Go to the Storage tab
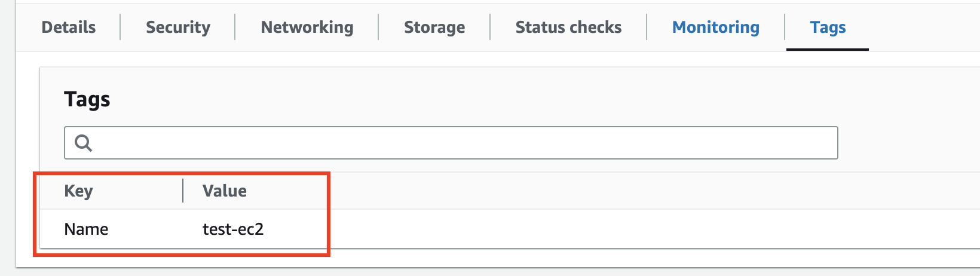Viewport: 980px width, 276px height. point(434,27)
